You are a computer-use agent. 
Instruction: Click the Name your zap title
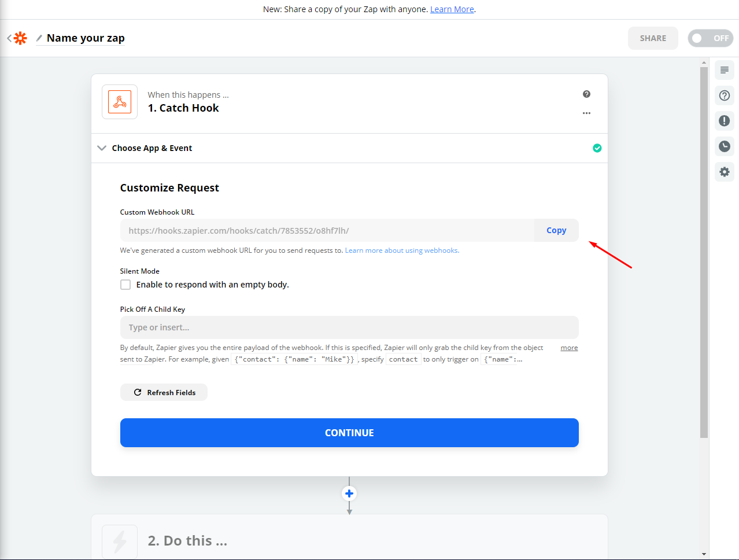(x=86, y=38)
